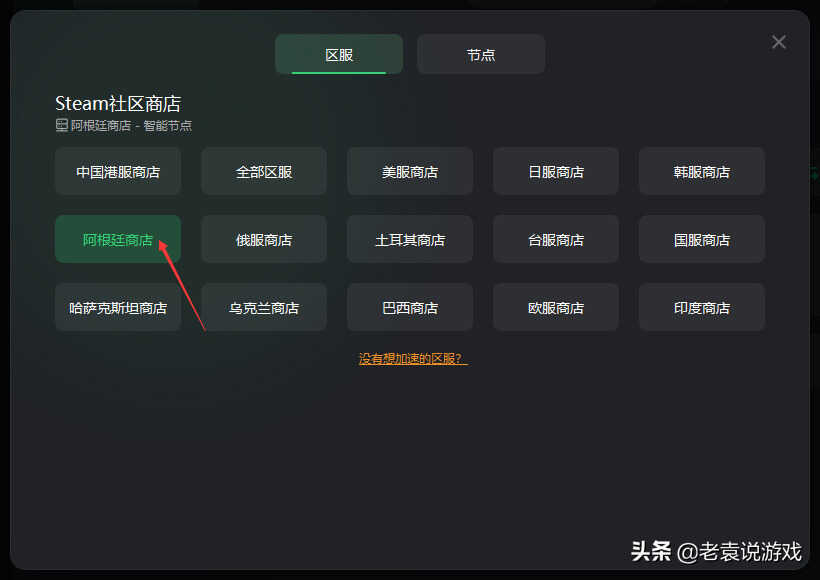This screenshot has height=580, width=820.
Task: Select 国服商店 region
Action: [x=702, y=240]
